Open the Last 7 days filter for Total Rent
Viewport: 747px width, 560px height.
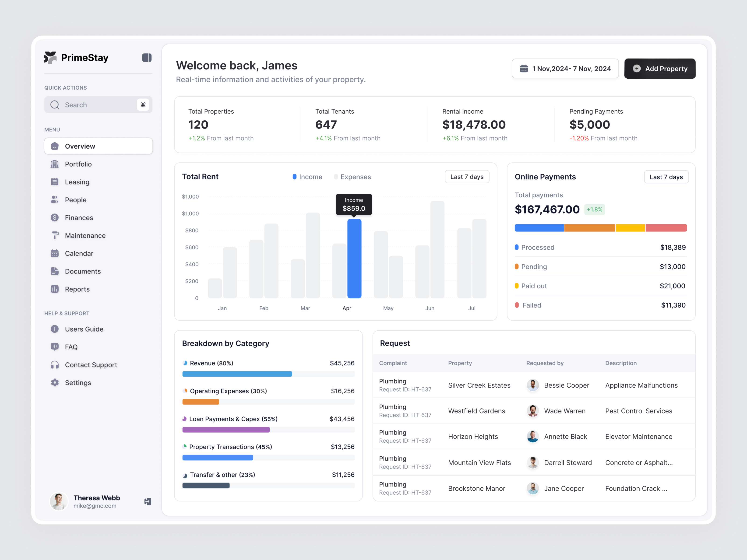(x=467, y=177)
